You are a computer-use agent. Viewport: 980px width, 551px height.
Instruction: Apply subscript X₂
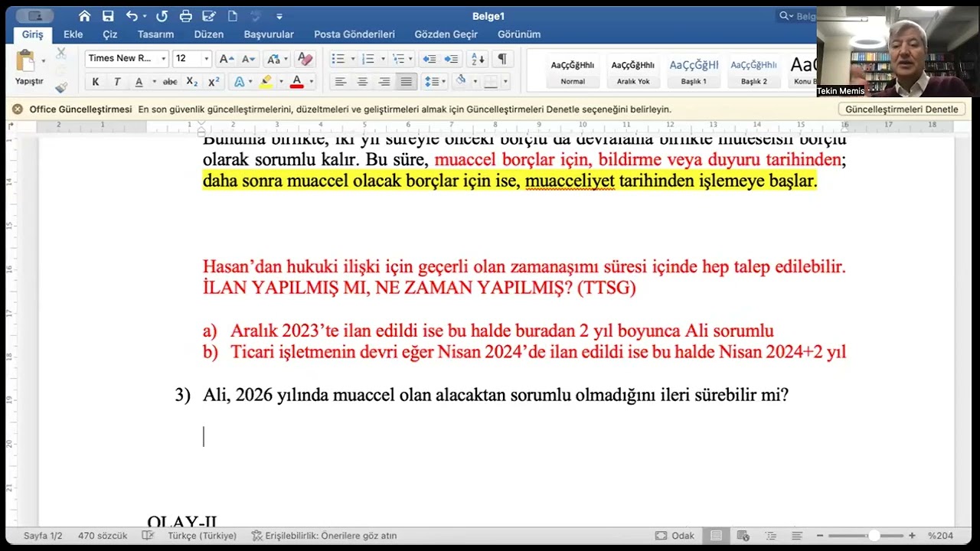(x=192, y=82)
